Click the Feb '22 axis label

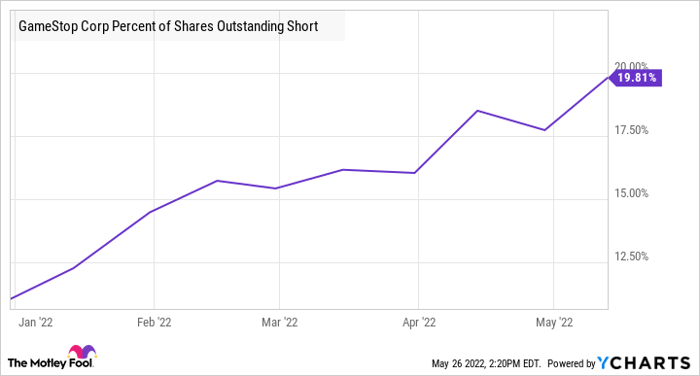point(154,322)
